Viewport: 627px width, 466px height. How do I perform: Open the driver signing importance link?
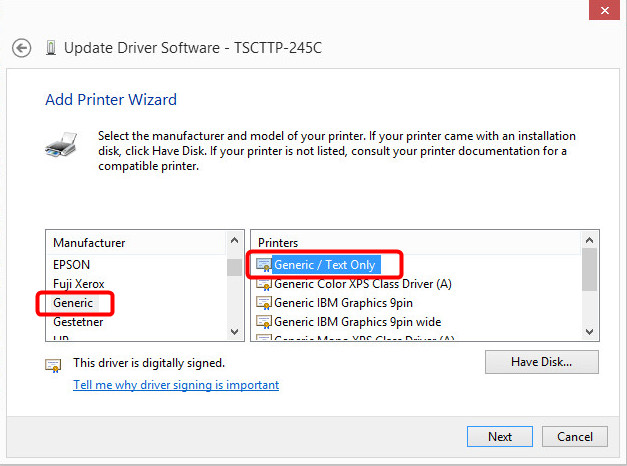tap(176, 385)
